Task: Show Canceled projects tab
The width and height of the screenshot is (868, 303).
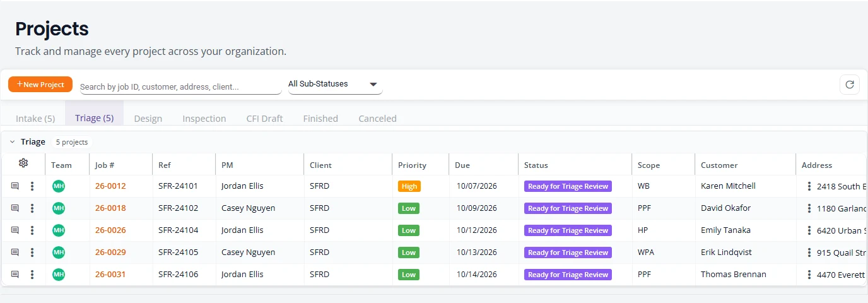Action: [377, 118]
